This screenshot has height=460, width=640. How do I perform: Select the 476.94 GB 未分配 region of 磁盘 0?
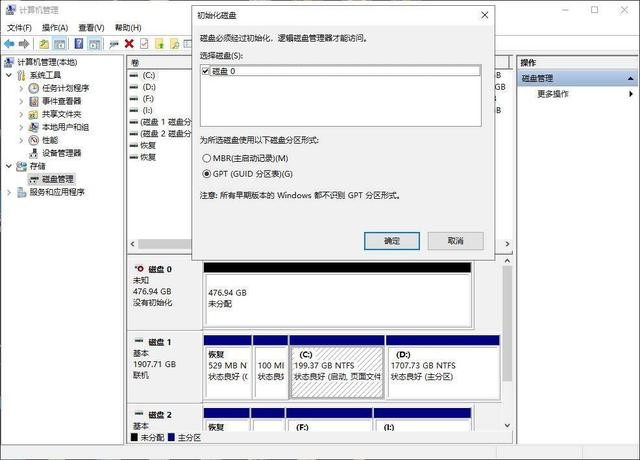(x=338, y=299)
